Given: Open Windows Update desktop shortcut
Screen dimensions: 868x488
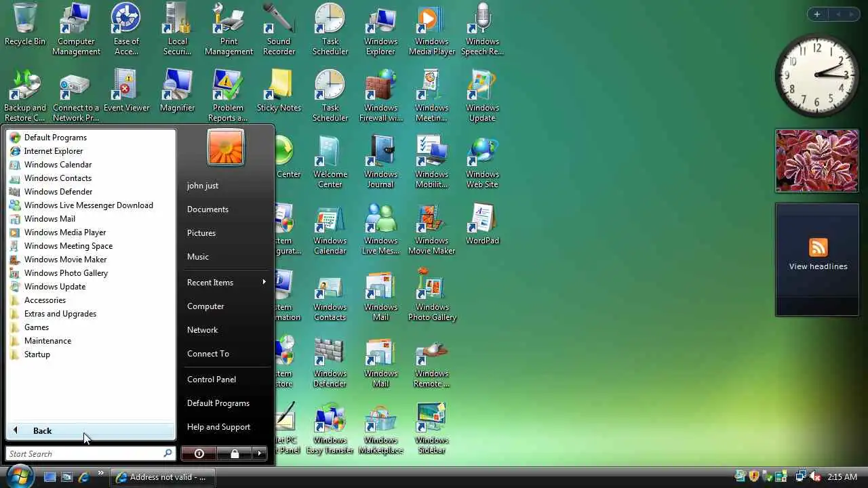Looking at the screenshot, I should (x=482, y=96).
